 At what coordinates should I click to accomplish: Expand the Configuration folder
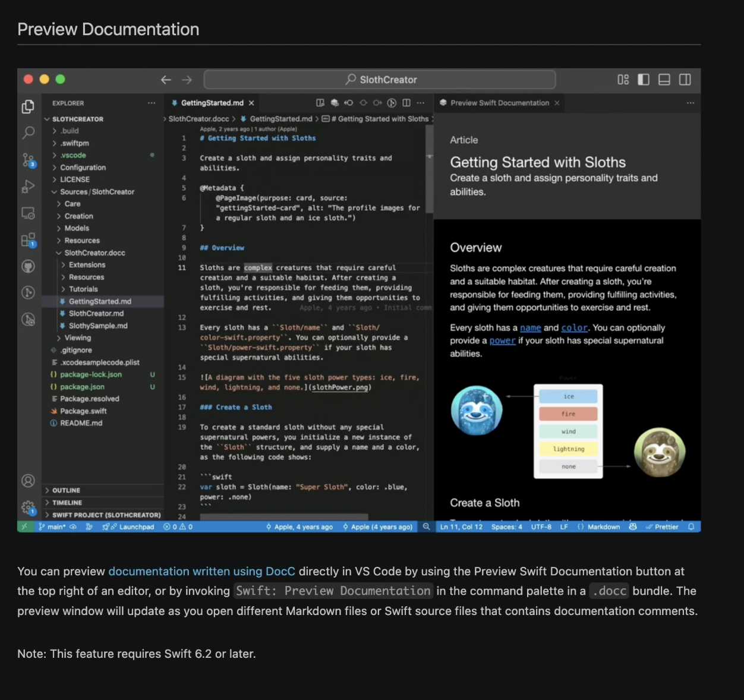[102, 168]
